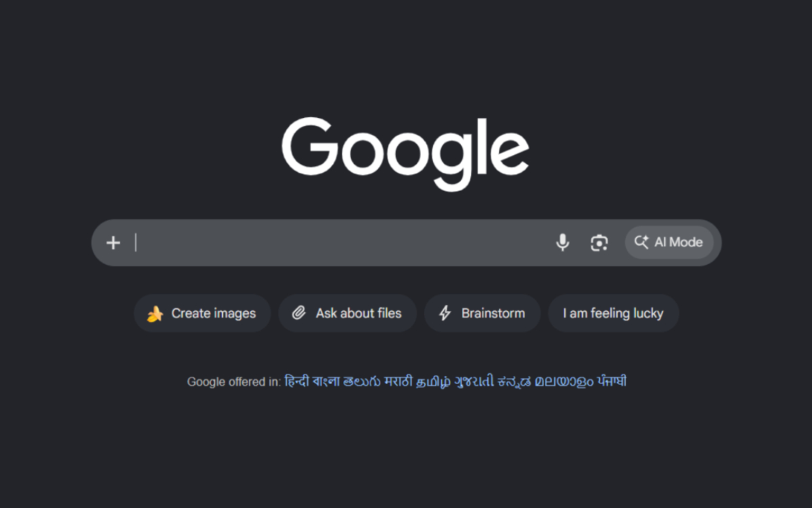Switch Google language to বাংলা
The image size is (812, 508).
[328, 381]
